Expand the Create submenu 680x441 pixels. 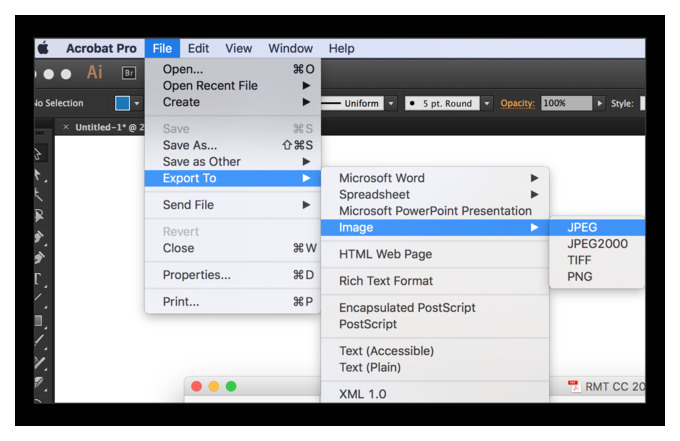233,102
